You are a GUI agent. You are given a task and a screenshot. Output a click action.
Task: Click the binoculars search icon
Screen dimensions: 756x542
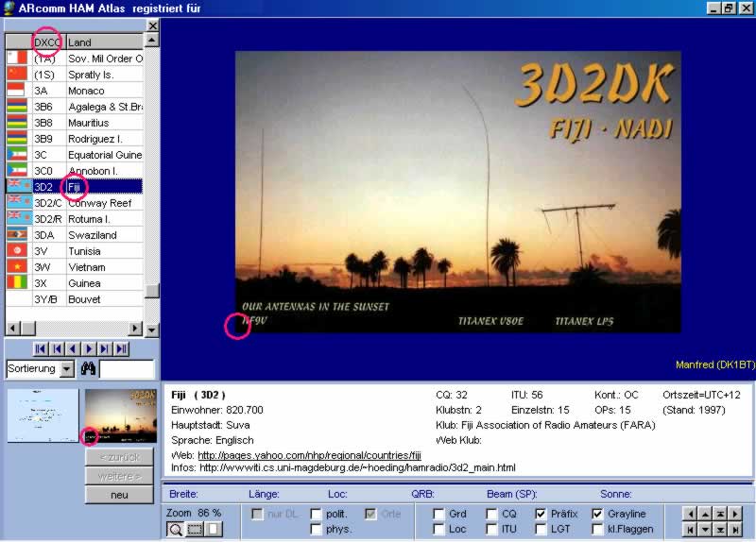(x=88, y=369)
